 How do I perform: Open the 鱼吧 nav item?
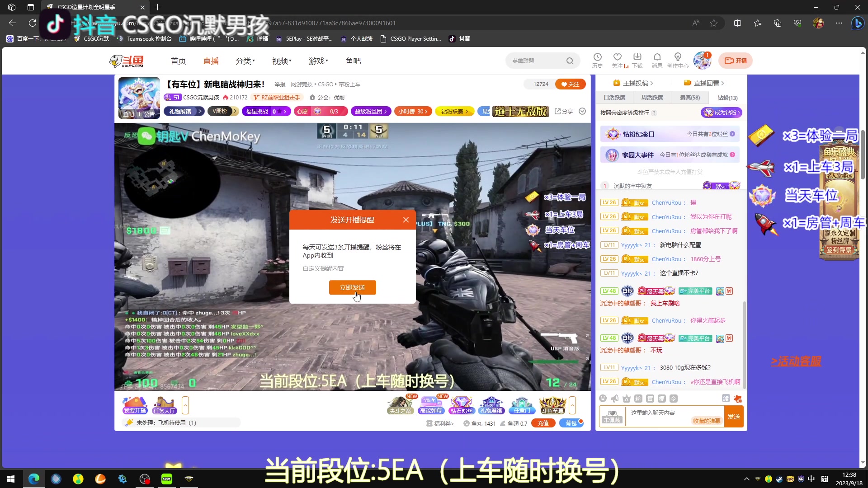(x=353, y=61)
